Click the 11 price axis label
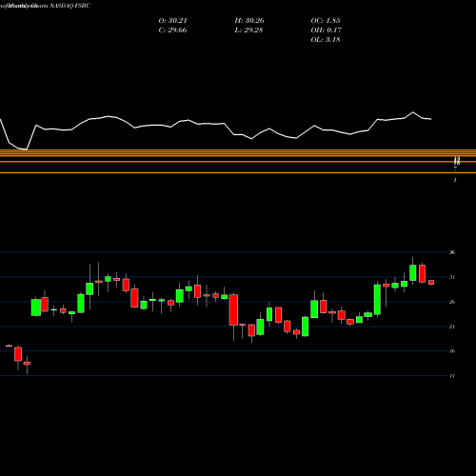This screenshot has height=476, width=476. pos(452,376)
